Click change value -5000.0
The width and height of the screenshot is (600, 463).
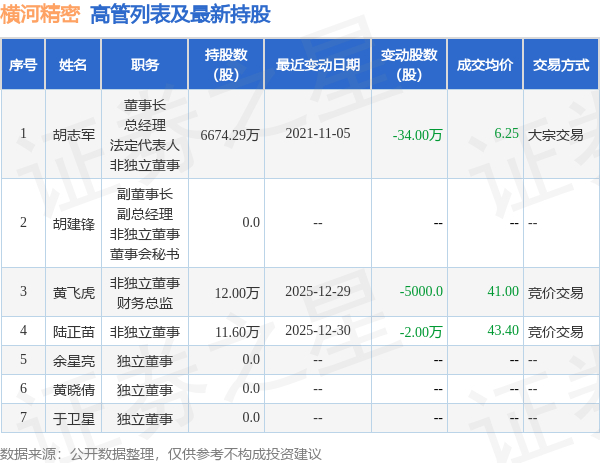click(x=421, y=291)
